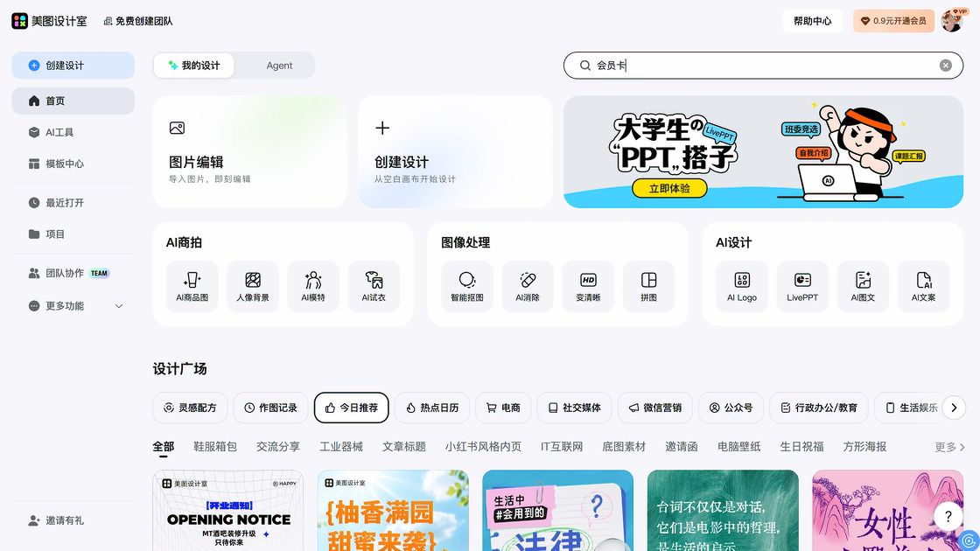
Task: Open the AI模特 tool
Action: [313, 286]
